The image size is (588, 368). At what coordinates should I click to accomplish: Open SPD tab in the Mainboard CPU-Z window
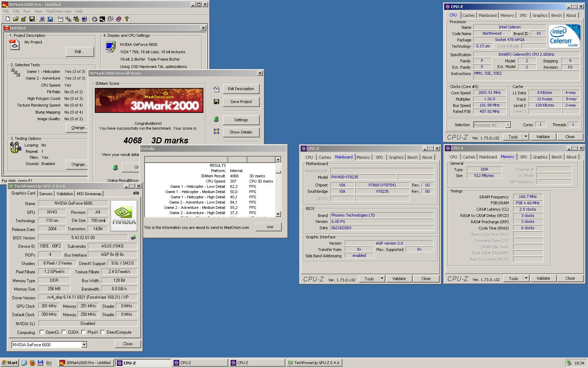click(x=379, y=157)
